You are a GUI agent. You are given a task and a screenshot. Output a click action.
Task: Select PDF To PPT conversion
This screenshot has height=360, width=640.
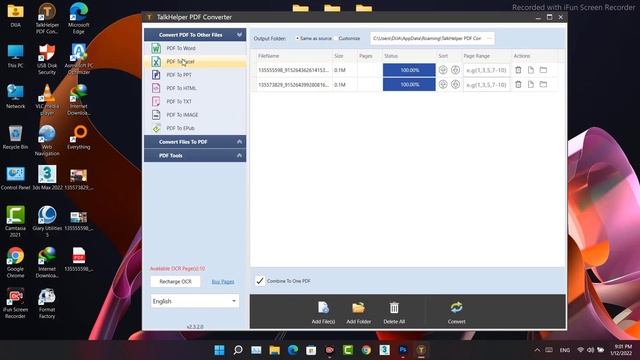(x=195, y=75)
